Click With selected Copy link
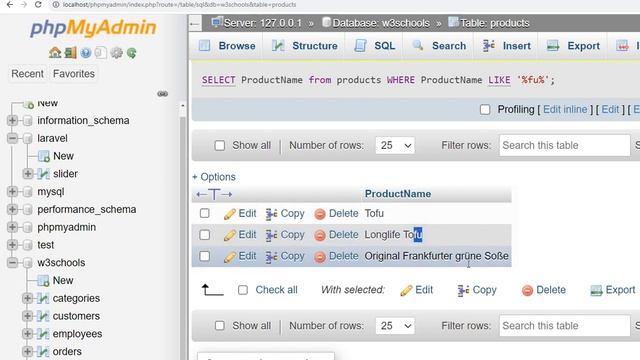Viewport: 640px width, 360px height. click(477, 290)
